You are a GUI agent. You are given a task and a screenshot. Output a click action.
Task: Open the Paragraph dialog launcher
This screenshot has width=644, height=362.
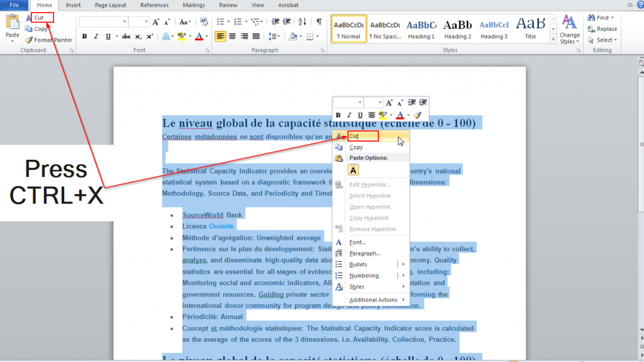[323, 50]
